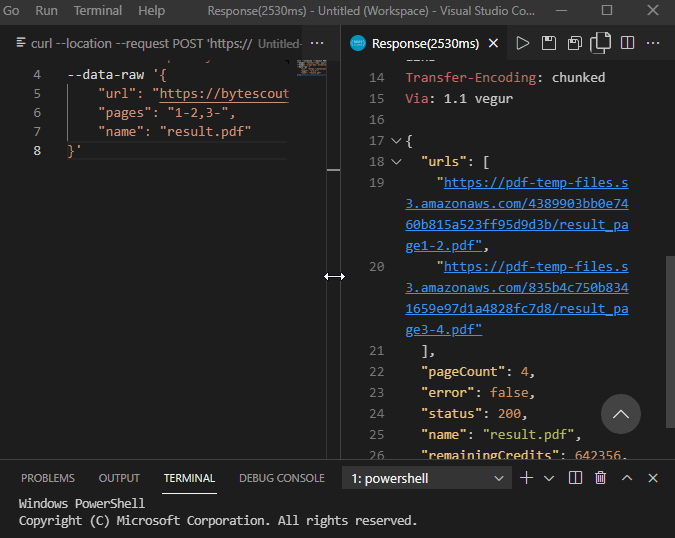Click the Transfer-Encoding: chunked header line
Image resolution: width=675 pixels, height=538 pixels.
pos(505,77)
